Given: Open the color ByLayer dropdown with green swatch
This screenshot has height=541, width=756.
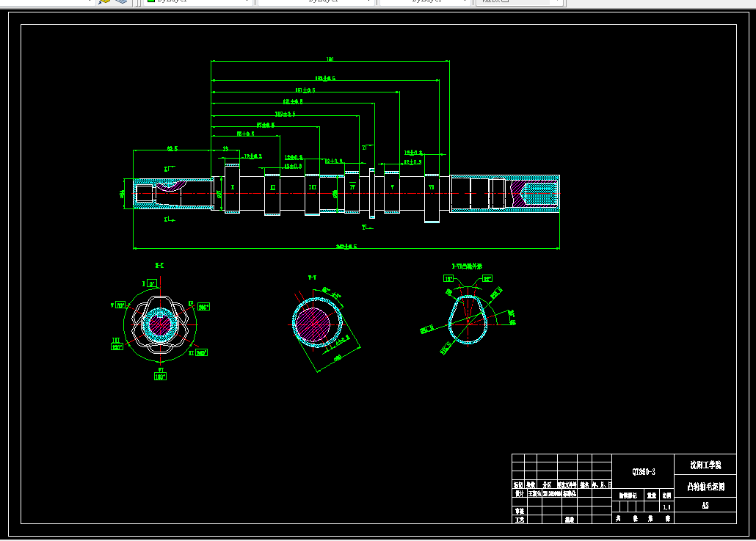Looking at the screenshot, I should pyautogui.click(x=198, y=1).
